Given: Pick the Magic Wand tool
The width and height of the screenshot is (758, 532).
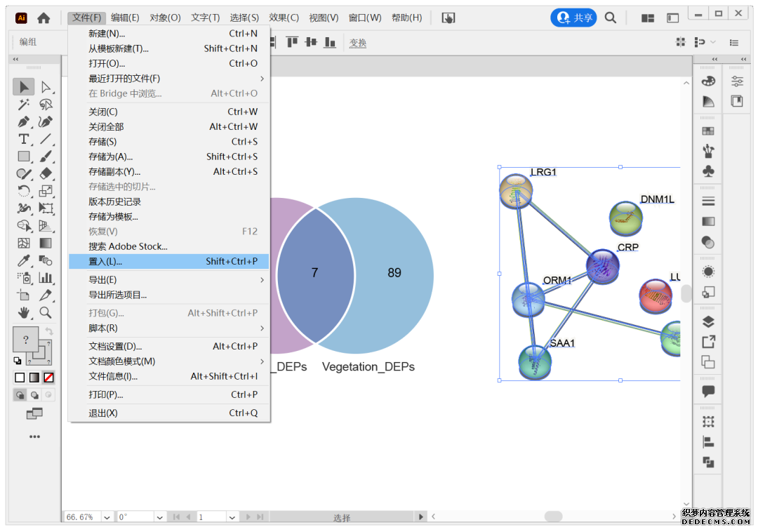Looking at the screenshot, I should tap(24, 105).
